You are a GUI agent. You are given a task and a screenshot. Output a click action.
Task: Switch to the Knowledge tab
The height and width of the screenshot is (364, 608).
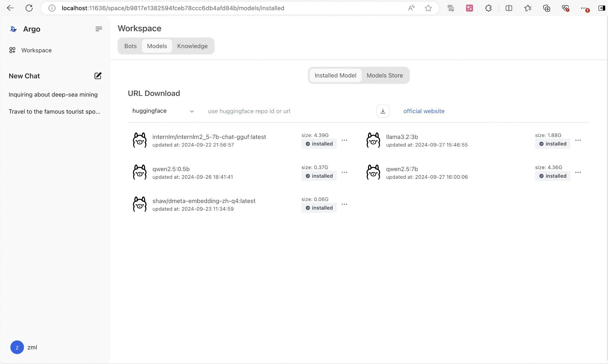(192, 46)
